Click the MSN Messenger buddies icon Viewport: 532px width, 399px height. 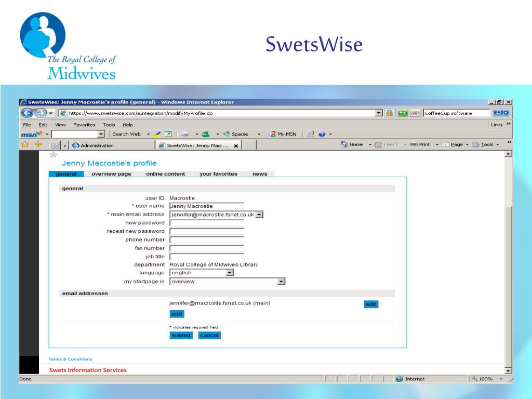click(206, 134)
